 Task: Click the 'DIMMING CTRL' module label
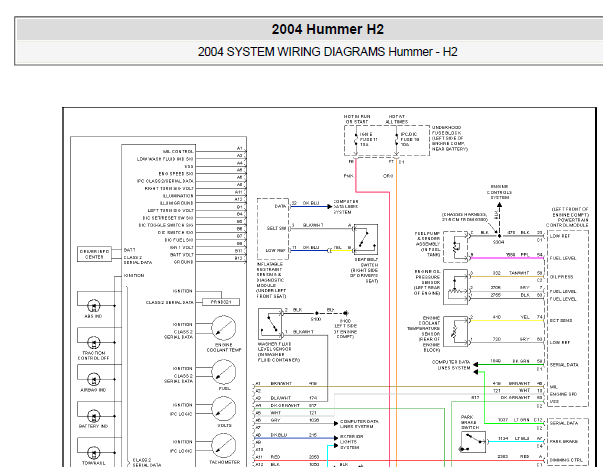(x=566, y=460)
